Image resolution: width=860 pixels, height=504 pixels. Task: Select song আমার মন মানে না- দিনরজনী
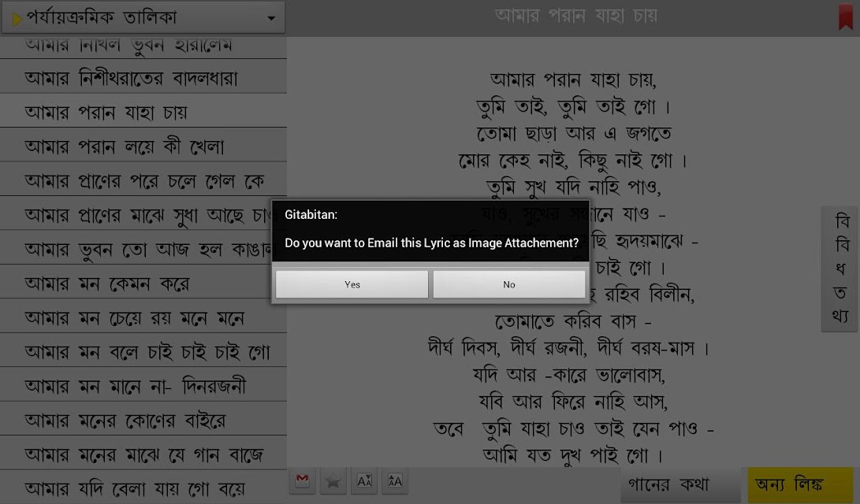143,386
